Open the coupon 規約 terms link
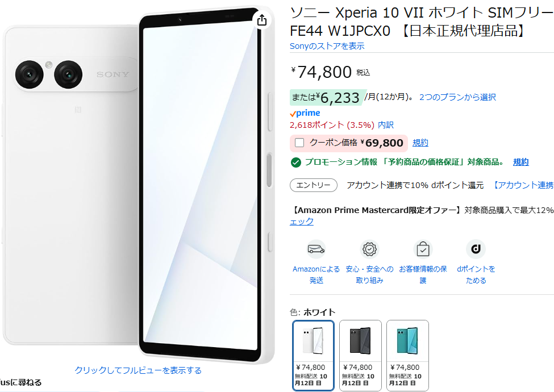554x392 pixels. 420,143
